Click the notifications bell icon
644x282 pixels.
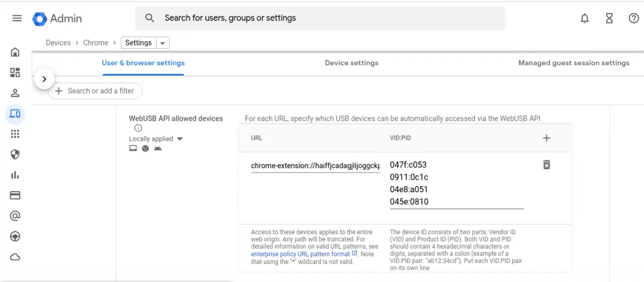(584, 19)
